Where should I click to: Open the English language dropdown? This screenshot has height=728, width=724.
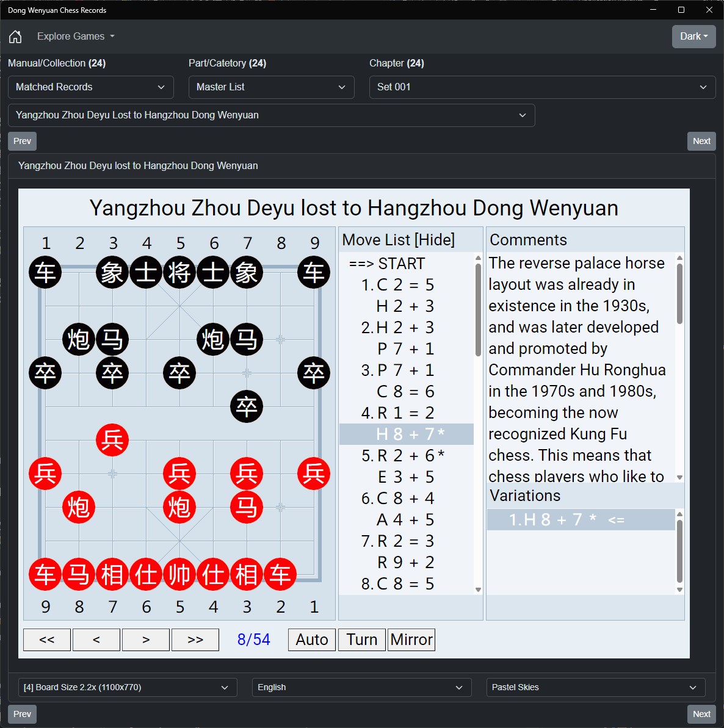click(x=362, y=688)
